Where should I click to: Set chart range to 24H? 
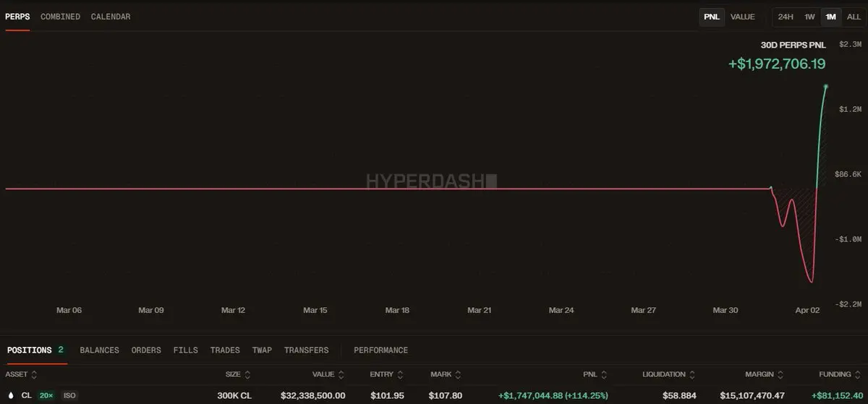(x=786, y=17)
